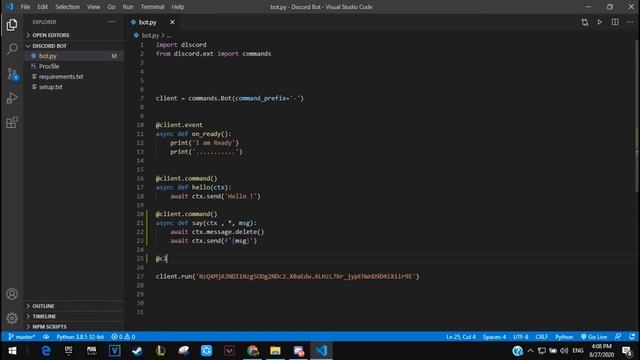Click the Explorer more actions ellipsis

click(112, 22)
